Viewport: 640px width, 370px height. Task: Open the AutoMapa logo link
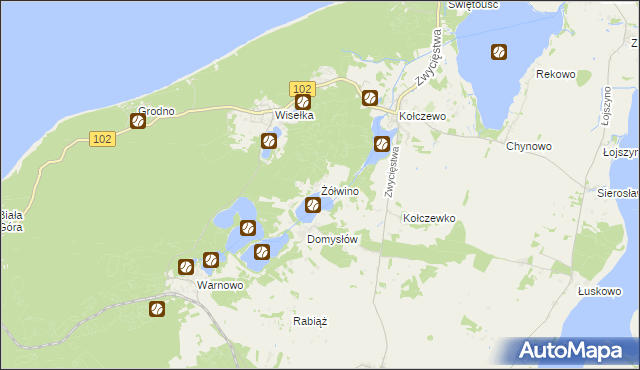tap(570, 350)
